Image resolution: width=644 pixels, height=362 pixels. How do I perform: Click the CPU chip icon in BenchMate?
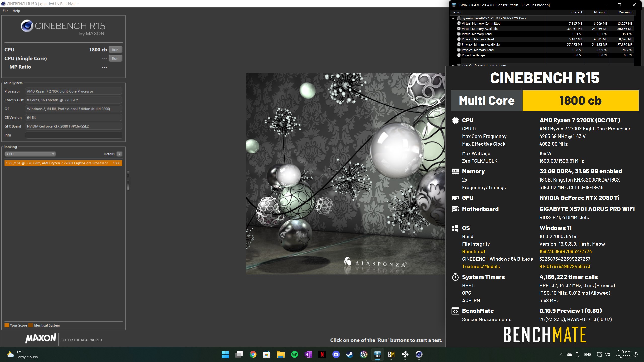point(455,120)
